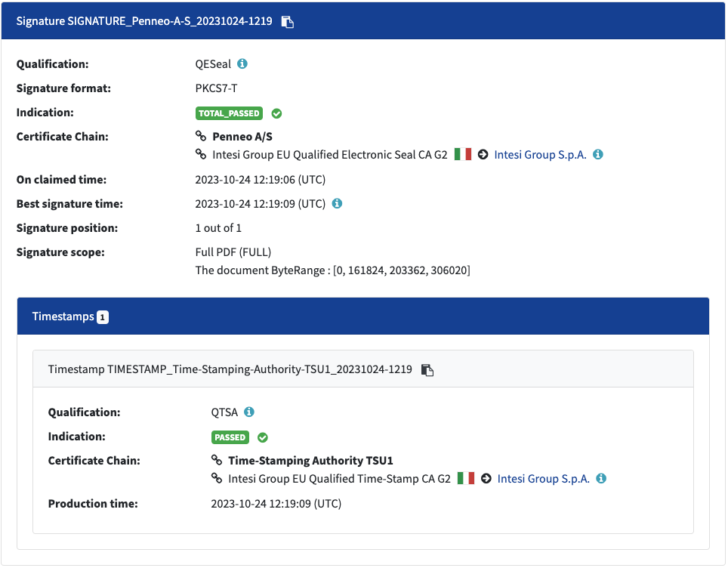Click the TOTAL_PASSED indication badge

(229, 113)
